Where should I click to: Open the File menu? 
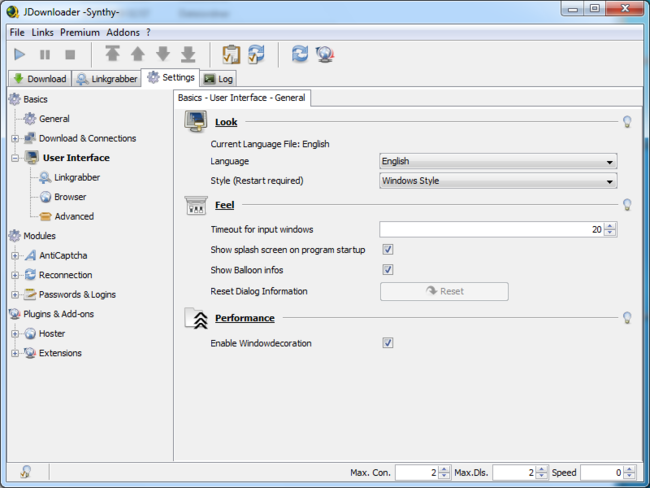(x=17, y=32)
